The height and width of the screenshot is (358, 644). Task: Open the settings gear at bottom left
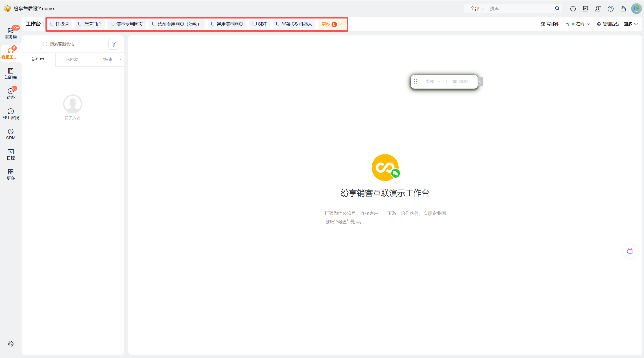tap(11, 344)
